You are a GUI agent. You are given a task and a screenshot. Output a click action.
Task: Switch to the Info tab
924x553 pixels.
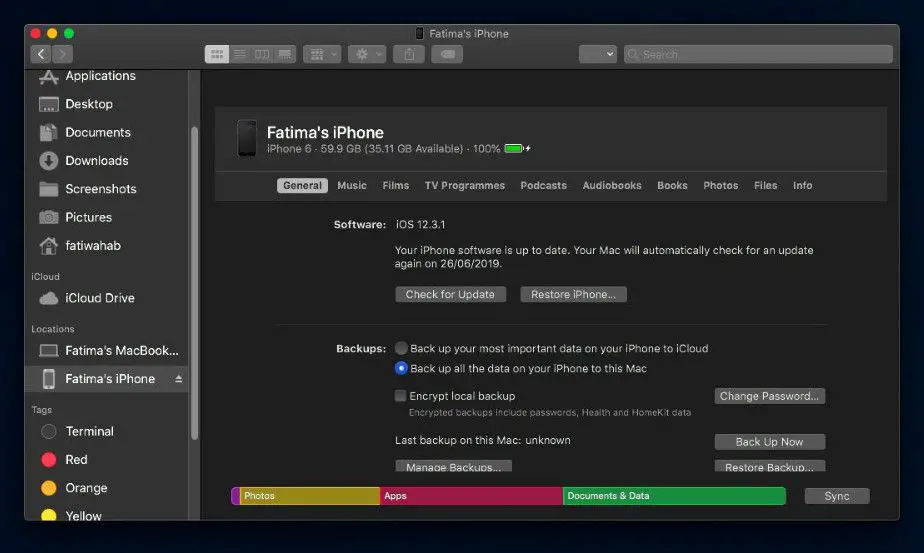pos(802,186)
